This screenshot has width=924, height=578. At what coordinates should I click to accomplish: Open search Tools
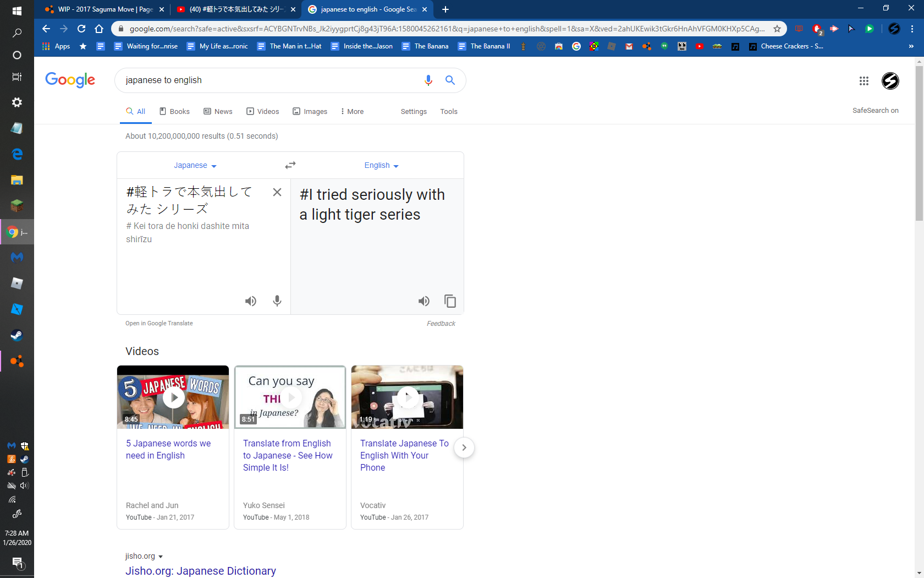tap(449, 111)
